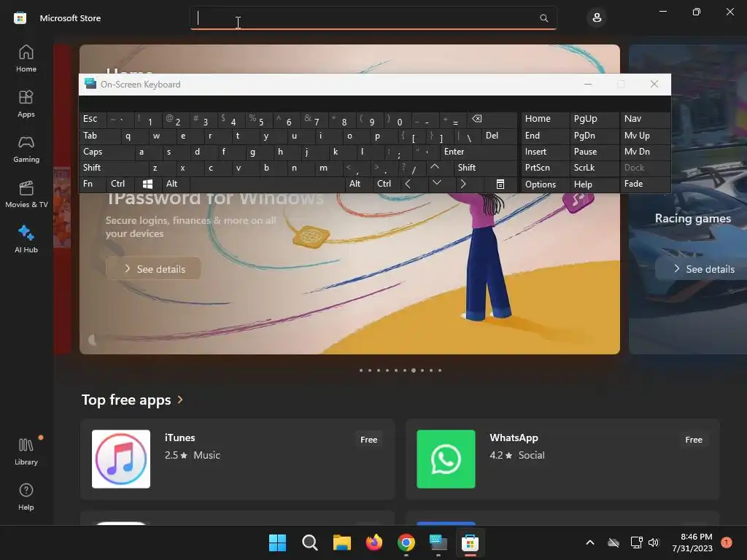Click the Fade key on keyboard
This screenshot has height=560, width=747.
pyautogui.click(x=645, y=184)
